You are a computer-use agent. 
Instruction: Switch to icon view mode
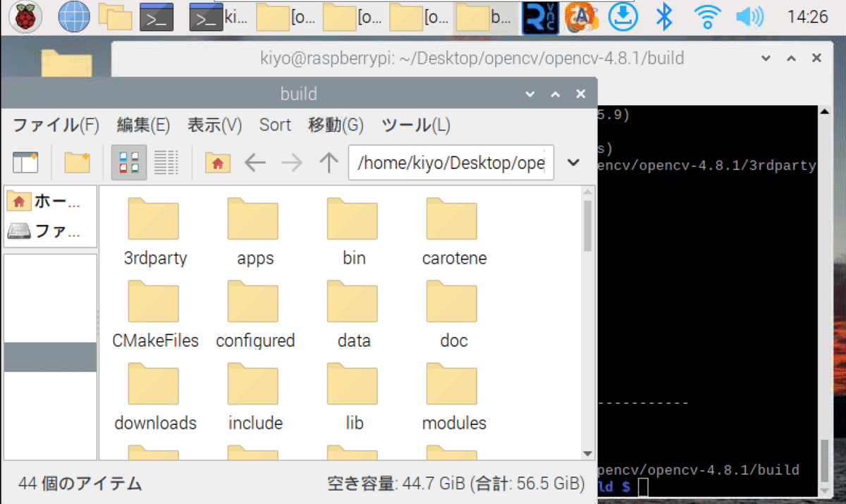[x=130, y=163]
